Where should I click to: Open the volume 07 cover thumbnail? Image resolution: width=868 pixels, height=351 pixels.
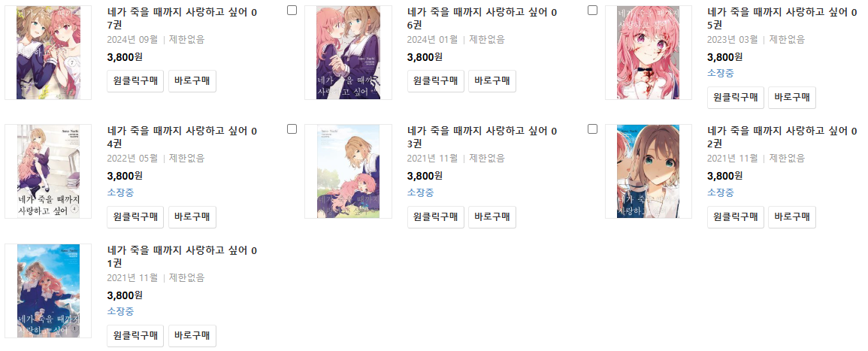click(x=48, y=53)
